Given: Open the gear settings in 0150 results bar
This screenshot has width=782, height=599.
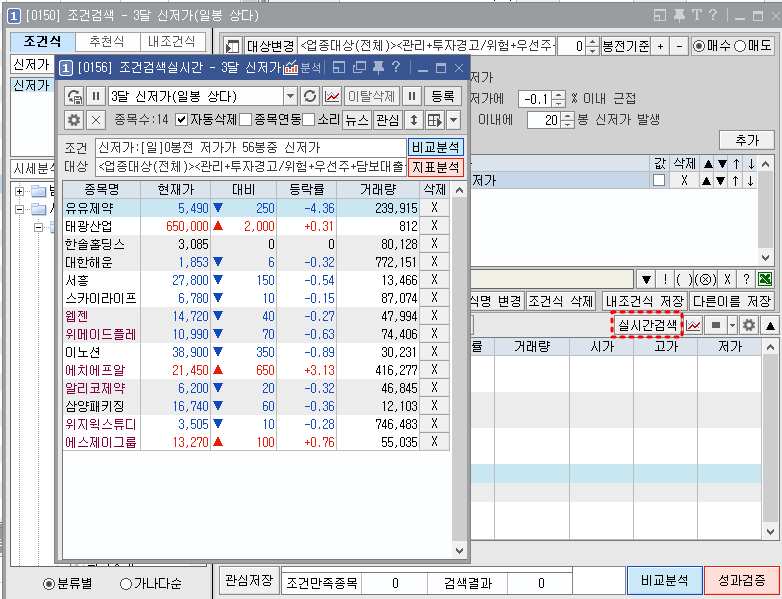Looking at the screenshot, I should point(749,326).
